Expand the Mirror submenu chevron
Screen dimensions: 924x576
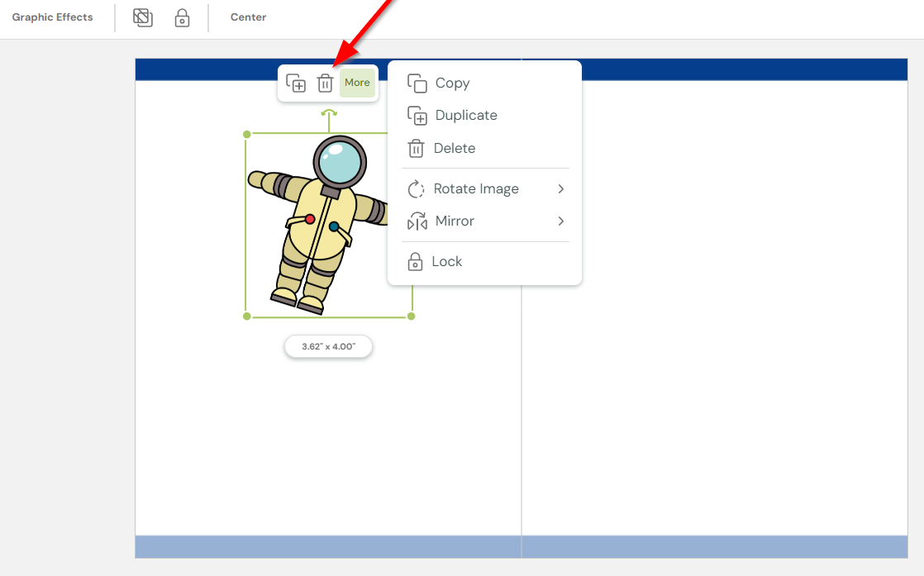[562, 221]
